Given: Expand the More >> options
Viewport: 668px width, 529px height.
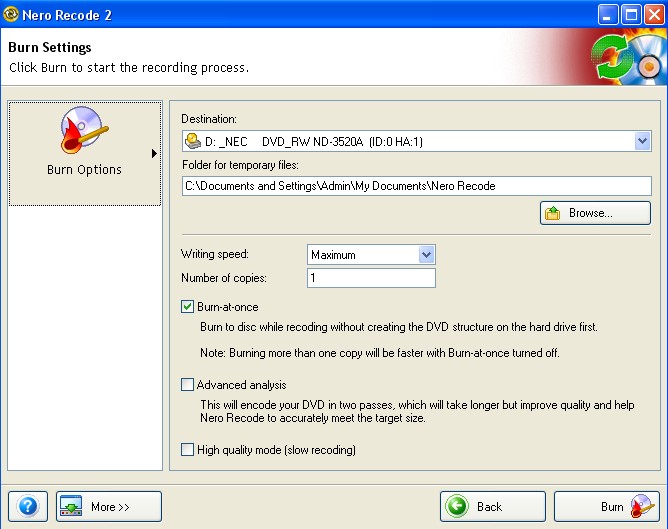Looking at the screenshot, I should (109, 506).
